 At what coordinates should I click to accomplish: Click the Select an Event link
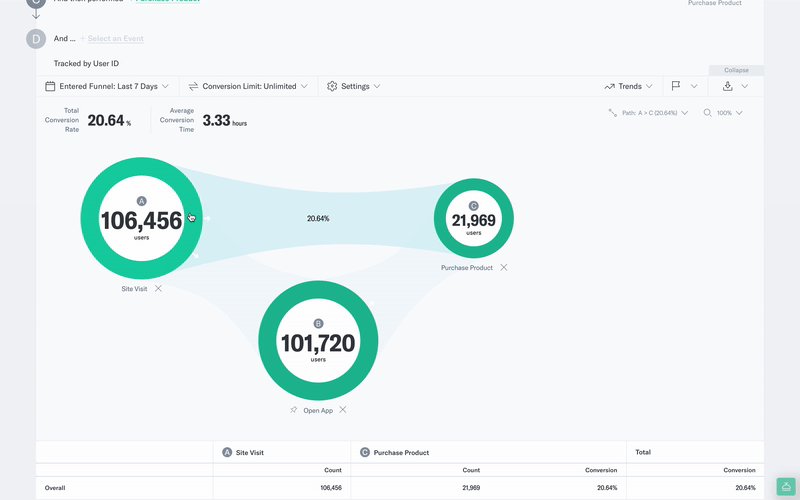click(115, 38)
